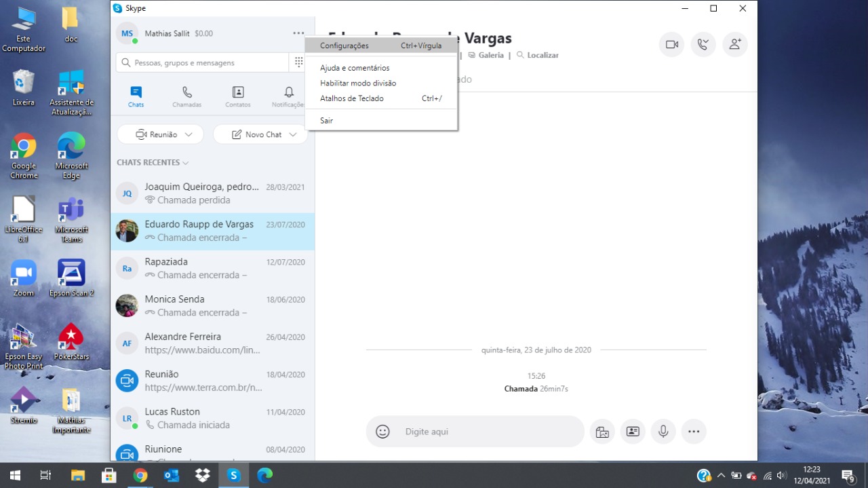
Task: Open the Notificações panel
Action: (x=288, y=96)
